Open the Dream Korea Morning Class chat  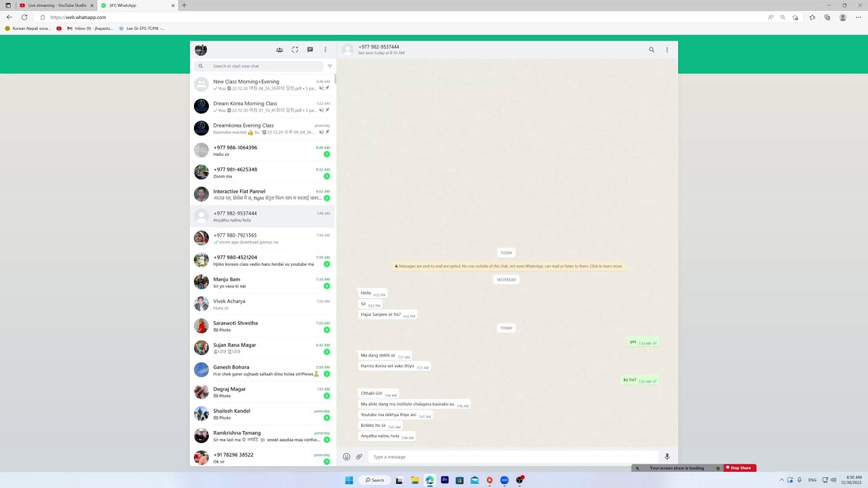click(262, 106)
